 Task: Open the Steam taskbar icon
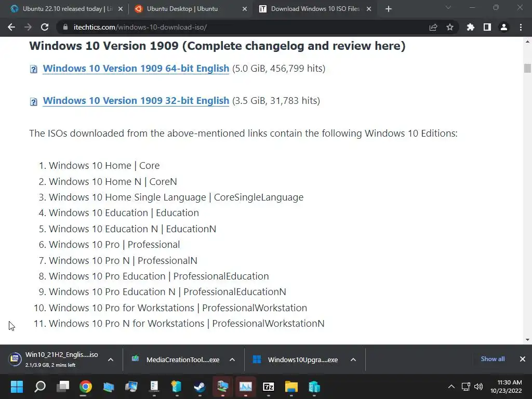coord(199,387)
